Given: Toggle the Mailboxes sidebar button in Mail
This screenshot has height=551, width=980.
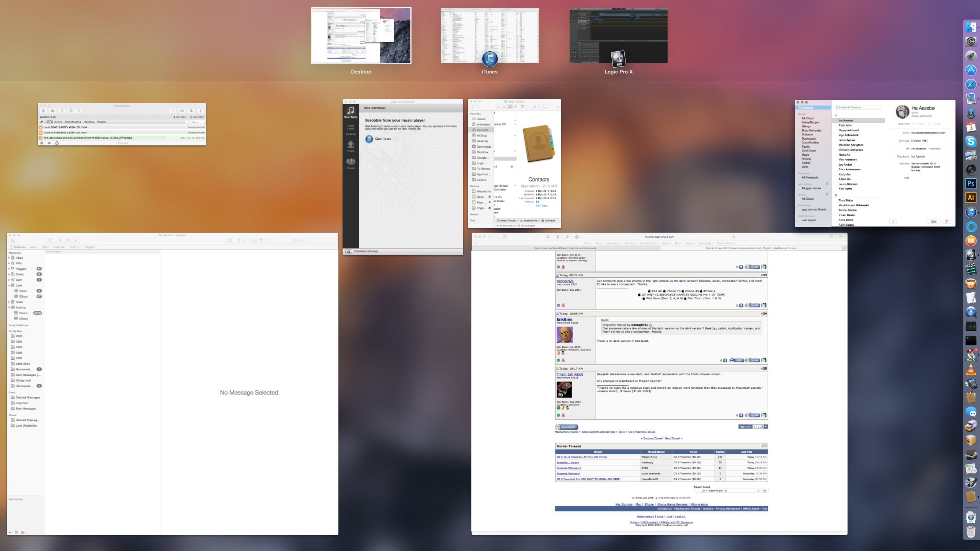Looking at the screenshot, I should pyautogui.click(x=18, y=247).
